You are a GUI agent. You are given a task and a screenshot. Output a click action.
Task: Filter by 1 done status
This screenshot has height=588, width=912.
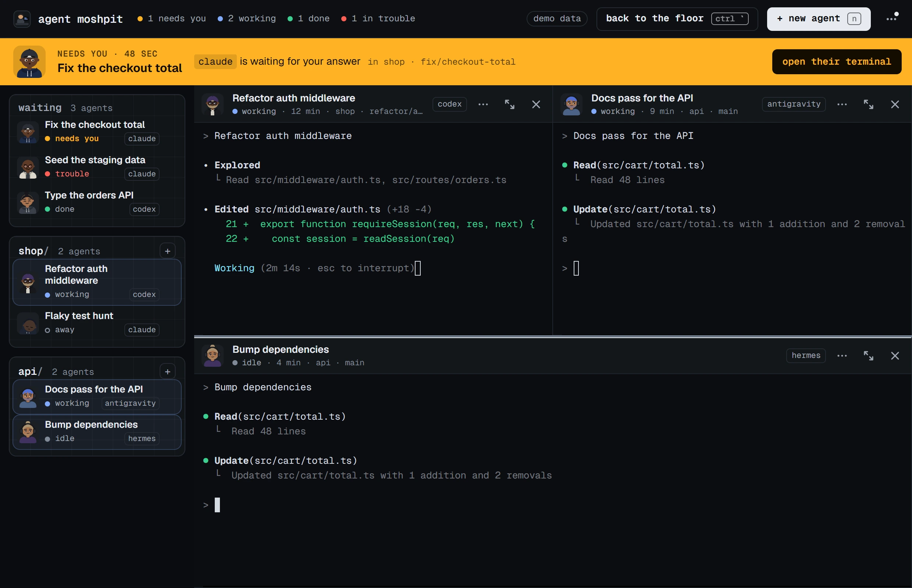(x=308, y=19)
